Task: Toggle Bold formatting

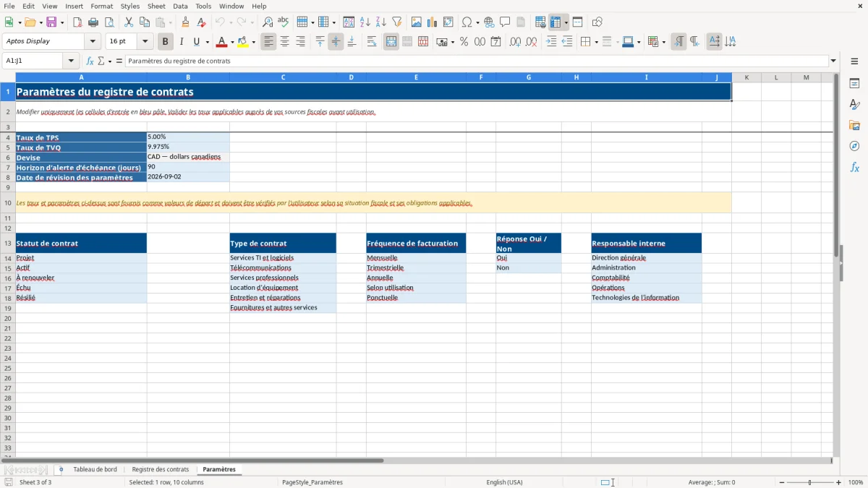Action: [165, 42]
